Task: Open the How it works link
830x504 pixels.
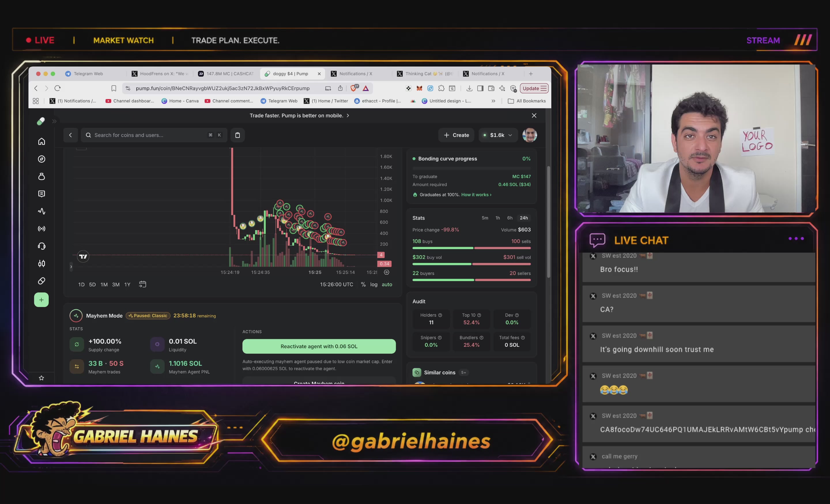Action: point(476,195)
